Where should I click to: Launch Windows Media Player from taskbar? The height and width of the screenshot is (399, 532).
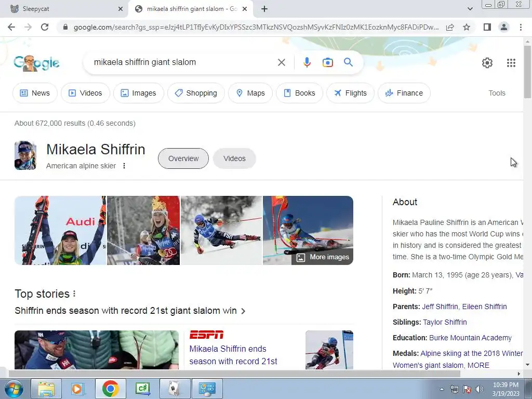(x=78, y=389)
